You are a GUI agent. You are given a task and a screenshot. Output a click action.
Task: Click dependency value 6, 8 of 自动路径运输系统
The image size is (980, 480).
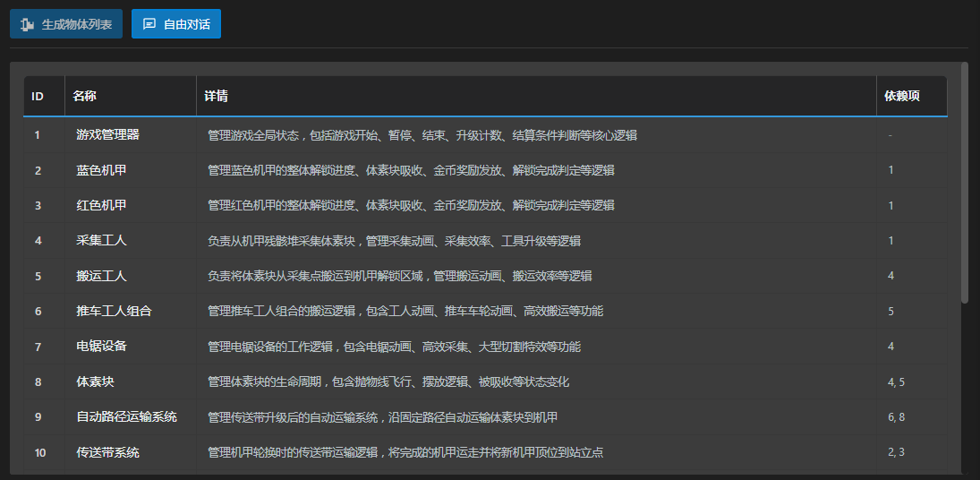click(x=896, y=417)
